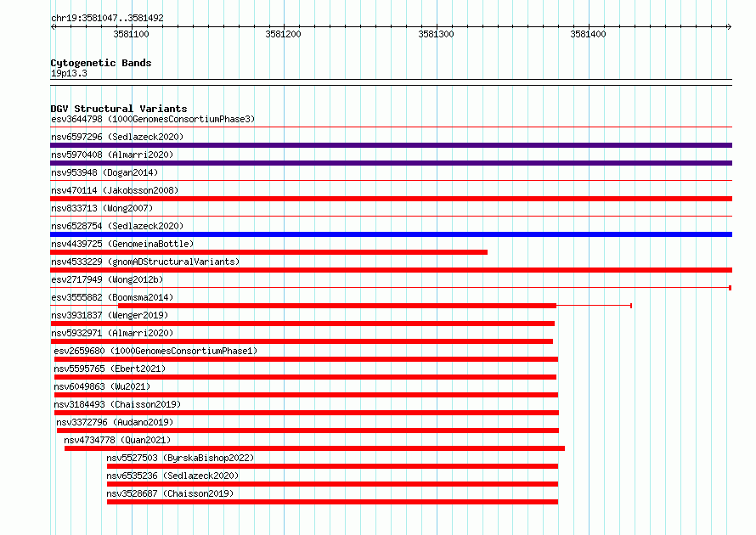The width and height of the screenshot is (756, 535).
Task: Select the nsv3931837 red bar
Action: pos(302,324)
